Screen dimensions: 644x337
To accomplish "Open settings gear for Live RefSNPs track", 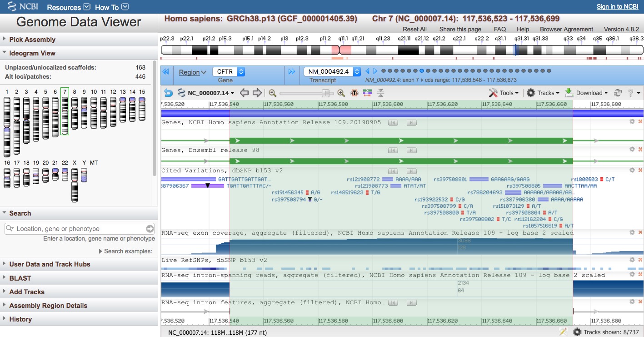I will coord(632,260).
